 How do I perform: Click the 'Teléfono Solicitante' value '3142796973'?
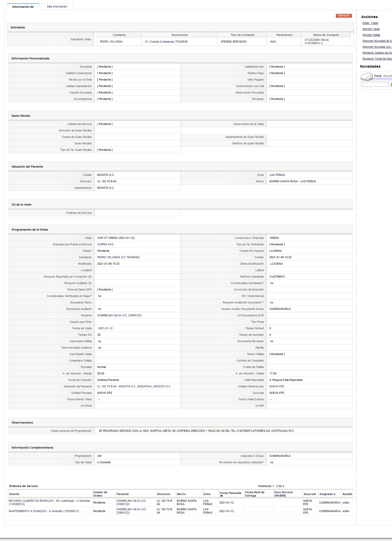point(277,277)
